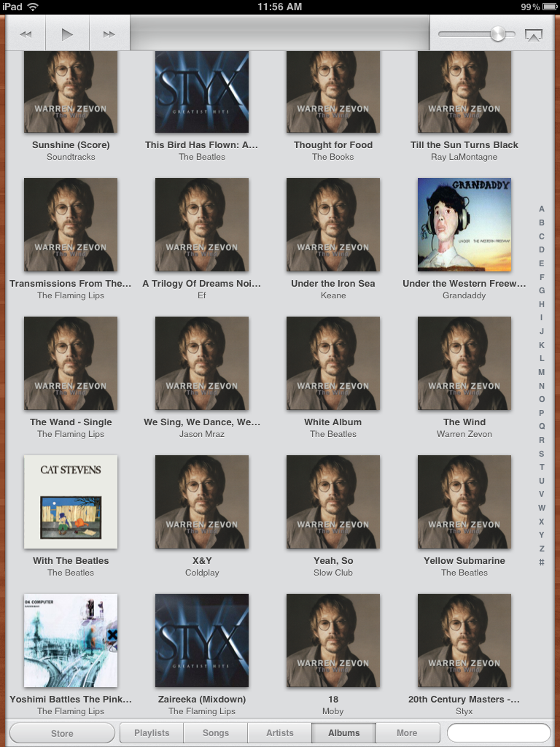Jump to letter H in index
Screen dimensions: 560x747
[x=542, y=304]
